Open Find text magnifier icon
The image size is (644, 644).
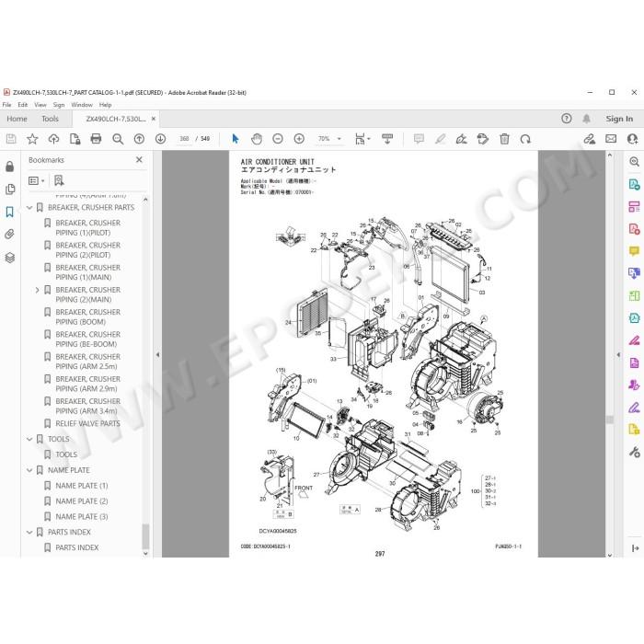(x=118, y=139)
